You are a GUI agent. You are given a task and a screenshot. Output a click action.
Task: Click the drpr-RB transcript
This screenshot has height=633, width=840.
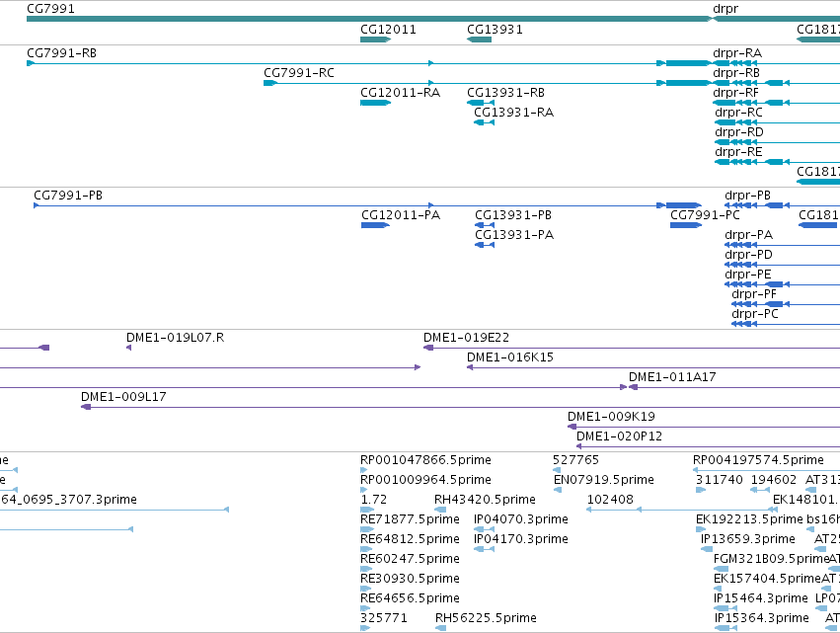coord(736,73)
